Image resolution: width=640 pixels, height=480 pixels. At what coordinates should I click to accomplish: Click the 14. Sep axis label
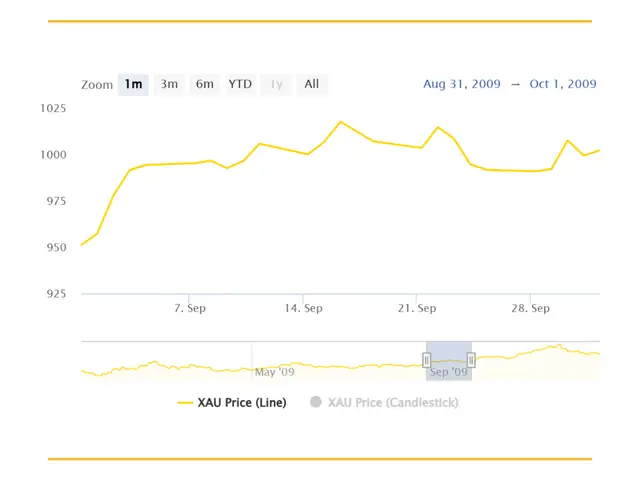tap(303, 308)
